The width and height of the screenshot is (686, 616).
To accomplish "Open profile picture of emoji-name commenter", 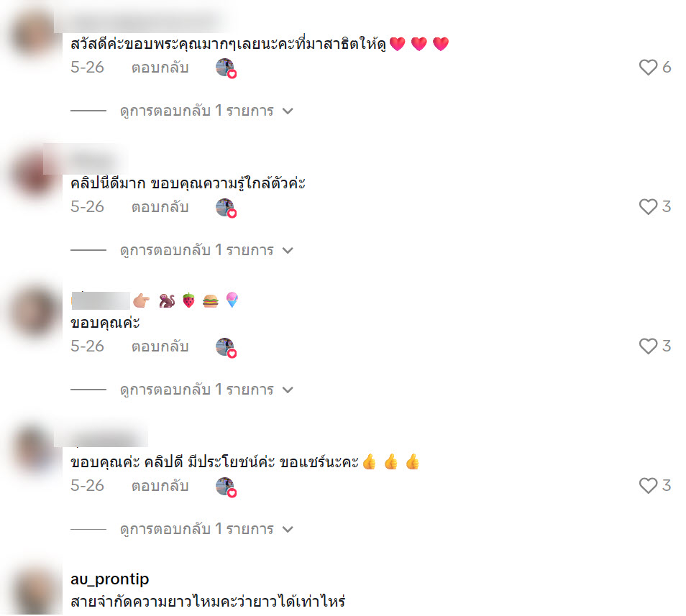I will coord(35,311).
